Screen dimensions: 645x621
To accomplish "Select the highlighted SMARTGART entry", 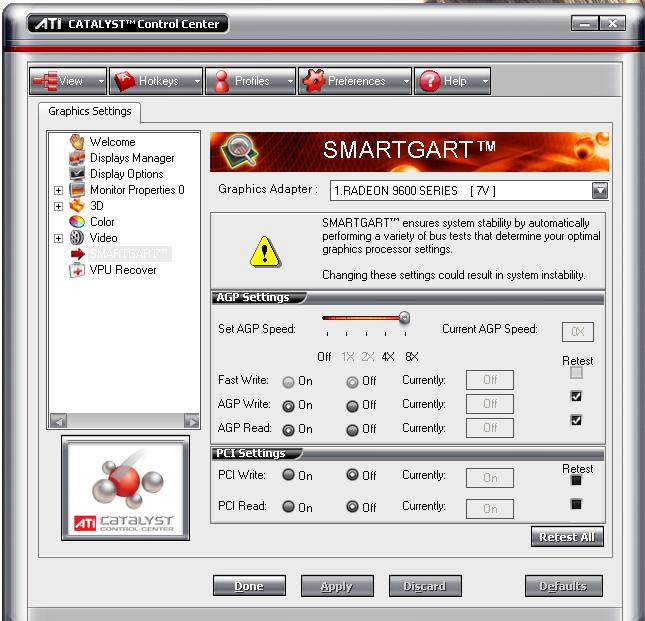I will [x=130, y=254].
